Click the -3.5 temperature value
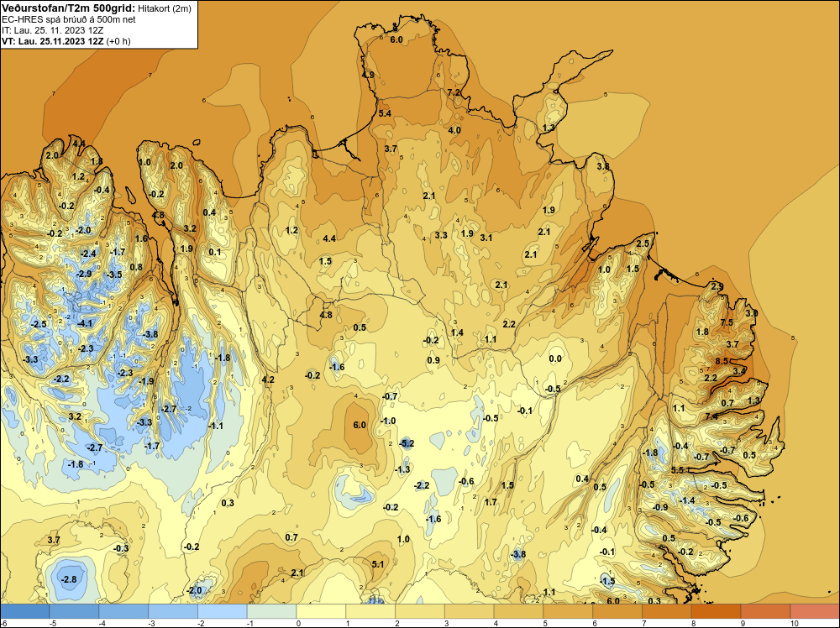 (114, 275)
